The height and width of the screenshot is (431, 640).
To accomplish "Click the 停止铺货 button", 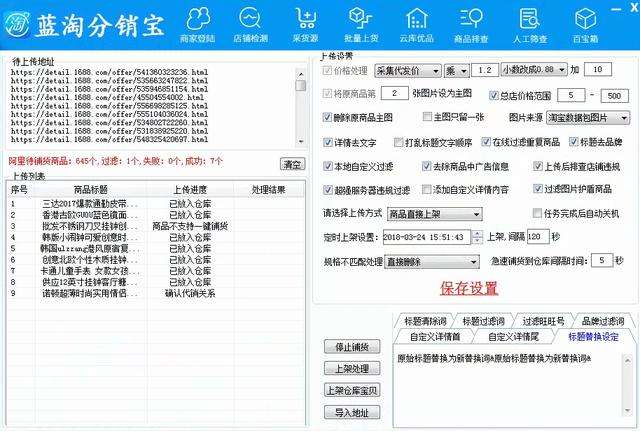I will (352, 347).
